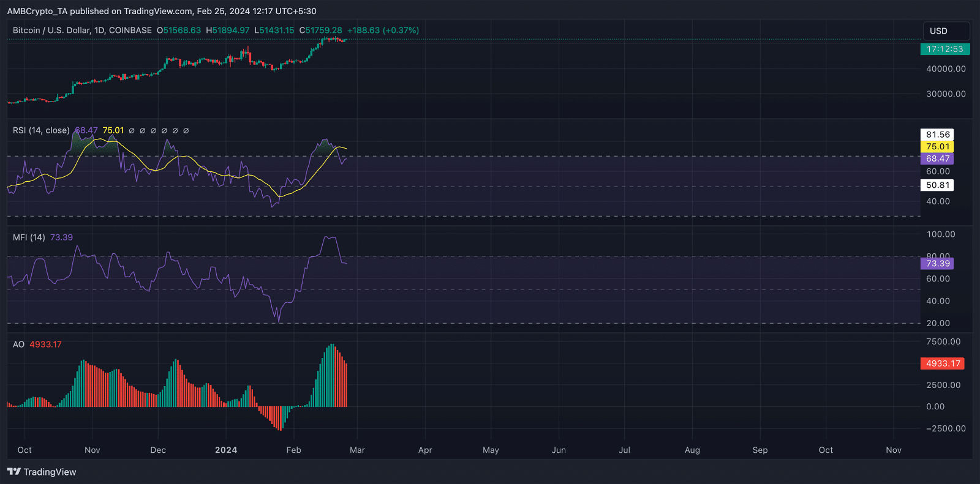This screenshot has width=980, height=484.
Task: Click the purple 68.47 axis tag
Action: (x=938, y=158)
